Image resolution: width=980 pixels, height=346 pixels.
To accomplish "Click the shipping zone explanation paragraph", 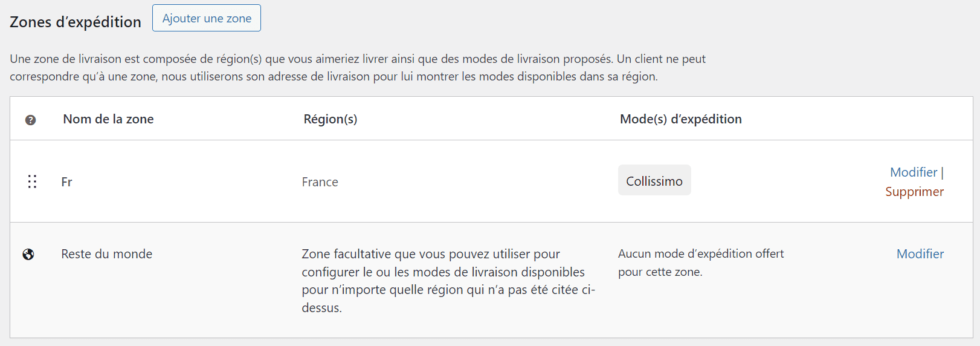I will pyautogui.click(x=358, y=68).
